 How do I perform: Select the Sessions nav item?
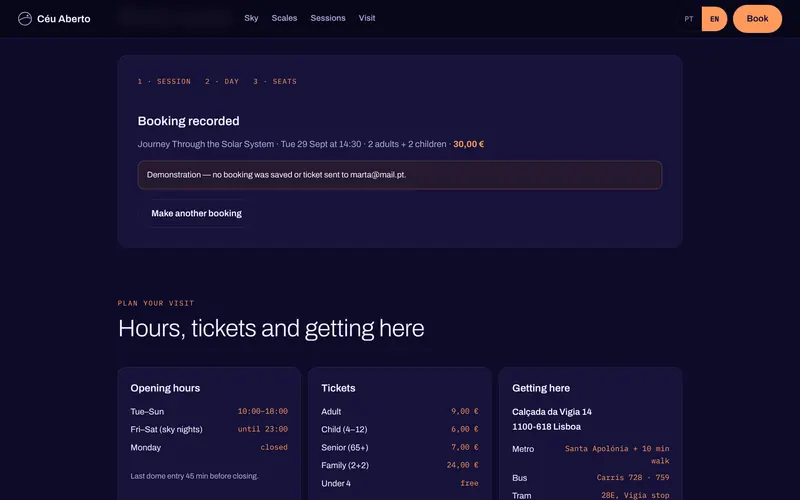[328, 18]
